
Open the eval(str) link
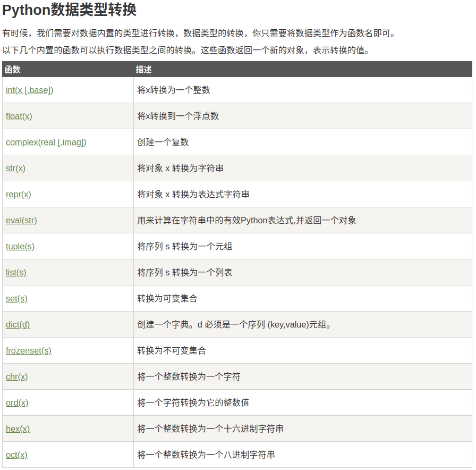tap(21, 221)
